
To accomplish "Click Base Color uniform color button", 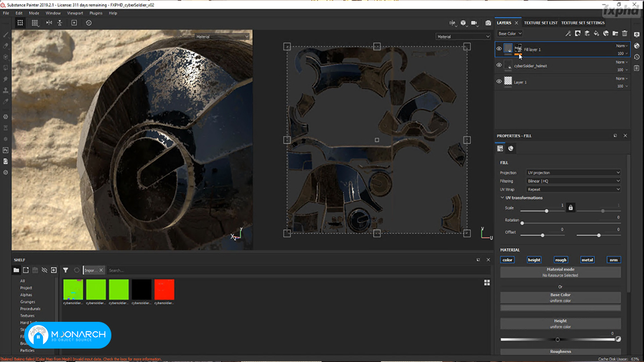I will pyautogui.click(x=560, y=298).
